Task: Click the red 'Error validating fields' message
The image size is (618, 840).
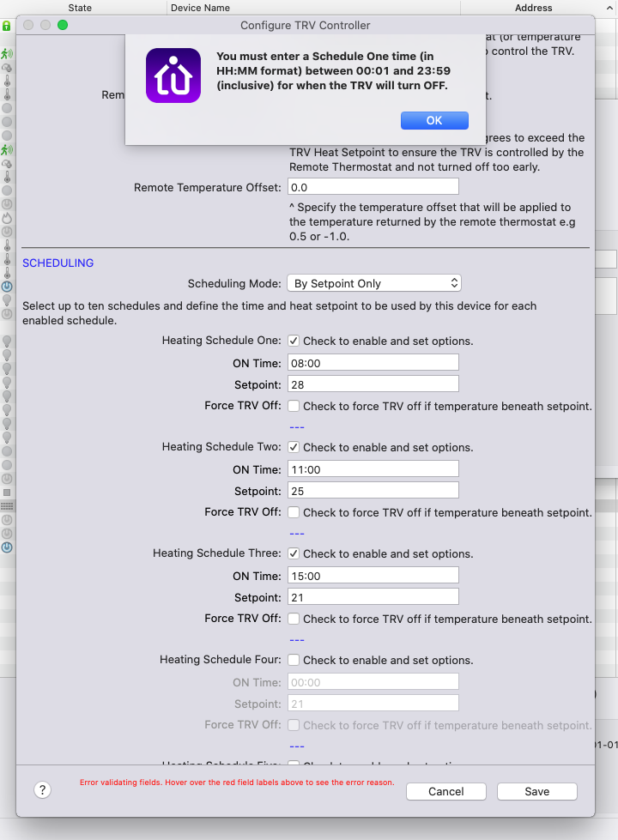Action: (237, 783)
